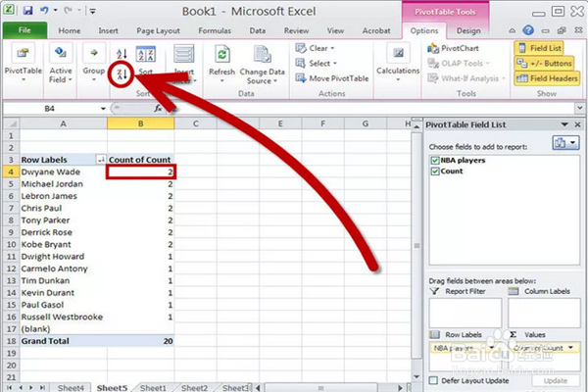Toggle Field Headers display
Screen dimensions: 588x392
click(547, 78)
